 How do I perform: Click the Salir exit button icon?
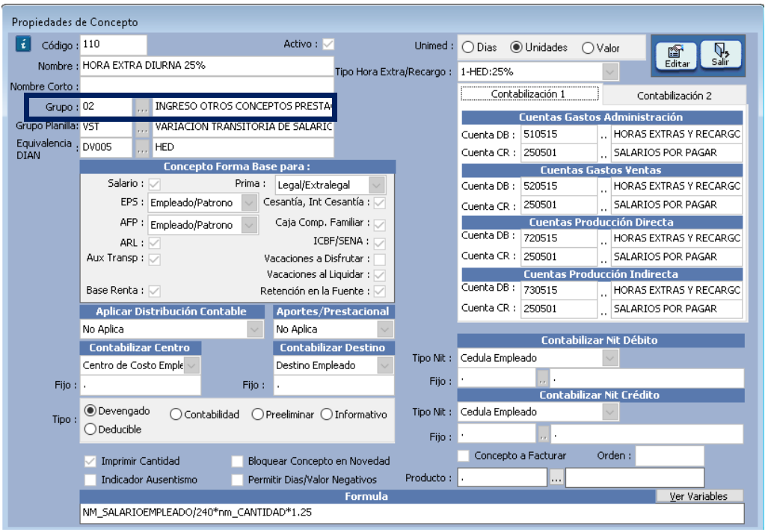(720, 55)
